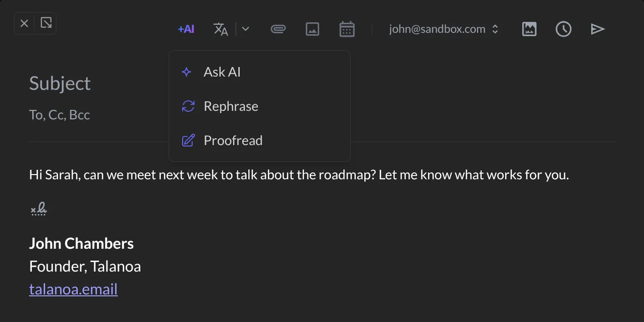Click the John Chambers signature name
This screenshot has height=322, width=644.
coord(81,243)
